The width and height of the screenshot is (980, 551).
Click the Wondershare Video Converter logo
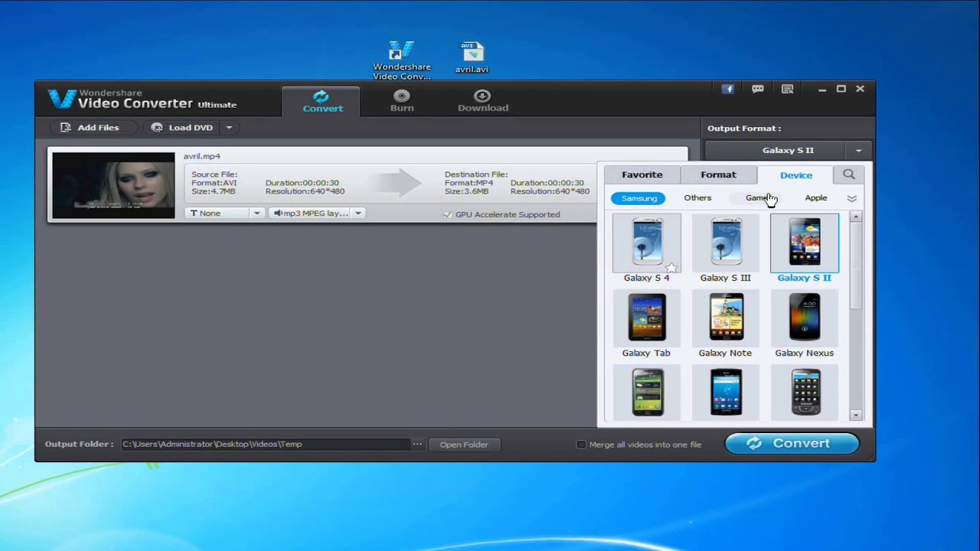tap(142, 99)
